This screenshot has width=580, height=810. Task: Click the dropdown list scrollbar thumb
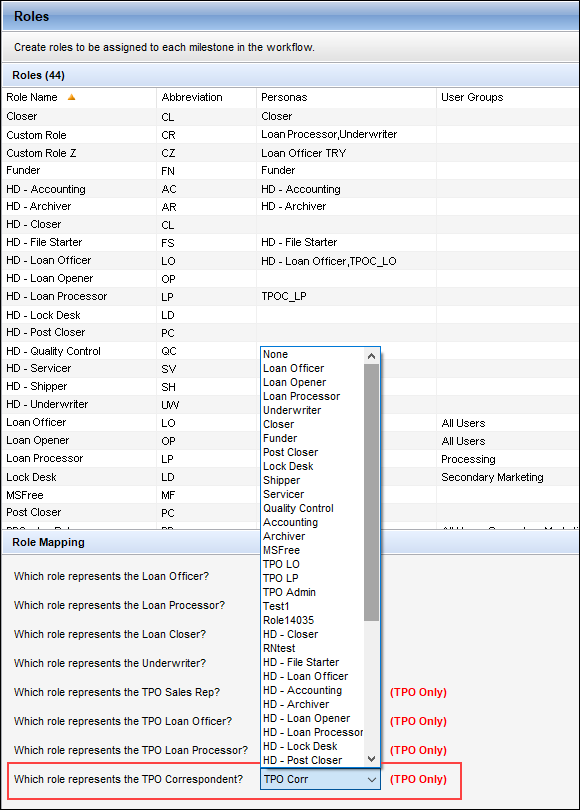tap(371, 492)
